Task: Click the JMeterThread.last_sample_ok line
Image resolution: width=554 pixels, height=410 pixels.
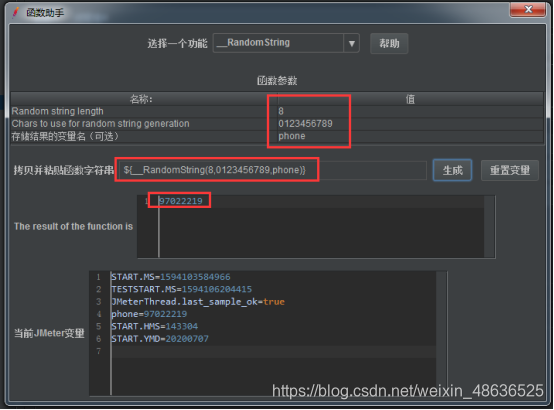Action: [198, 301]
